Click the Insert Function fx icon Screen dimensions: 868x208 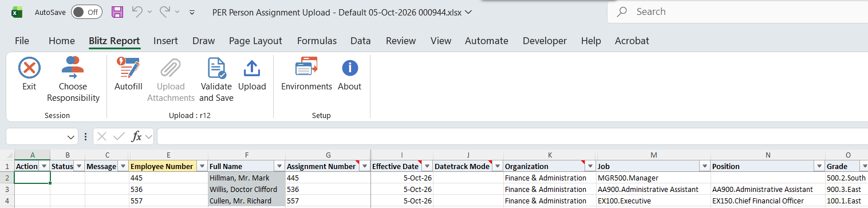[x=137, y=136]
